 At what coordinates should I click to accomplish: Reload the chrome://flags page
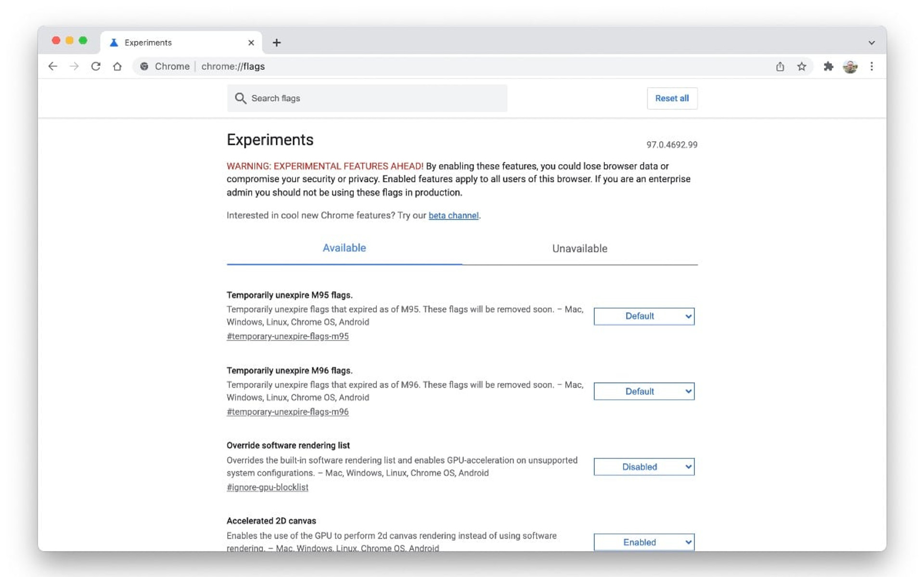click(96, 66)
